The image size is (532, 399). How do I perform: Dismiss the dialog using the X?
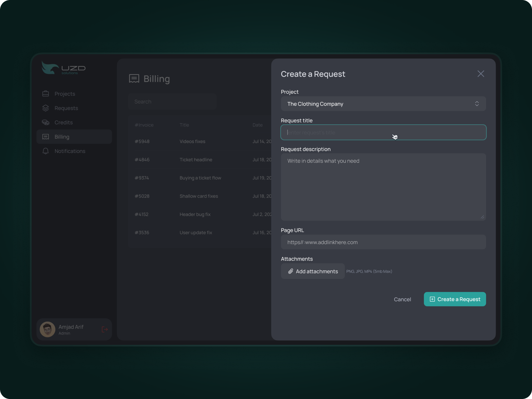click(x=481, y=74)
